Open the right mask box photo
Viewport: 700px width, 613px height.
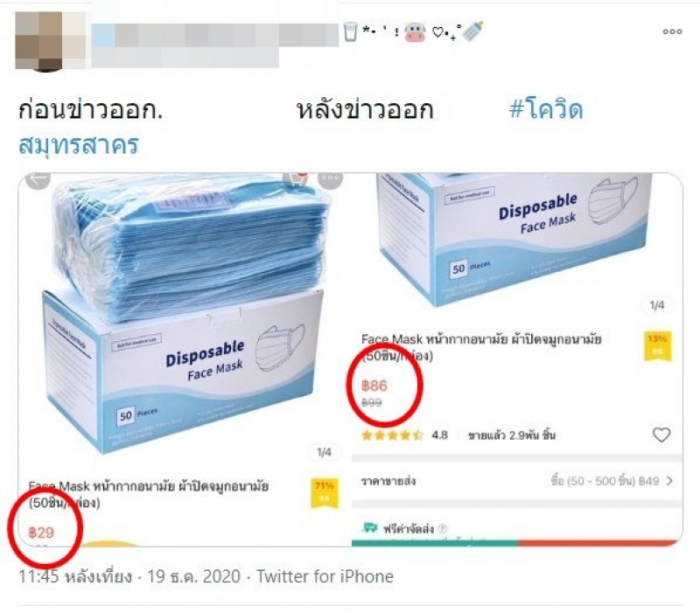coord(517,240)
